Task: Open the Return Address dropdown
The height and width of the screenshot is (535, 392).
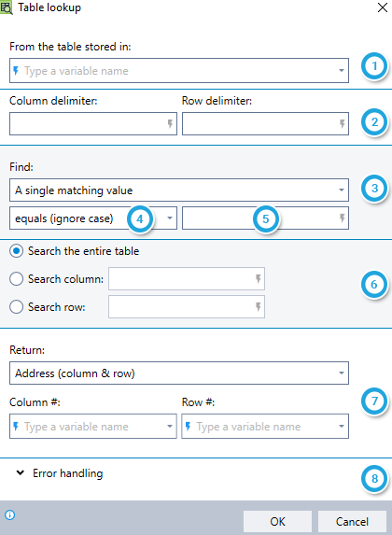Action: coord(179,373)
